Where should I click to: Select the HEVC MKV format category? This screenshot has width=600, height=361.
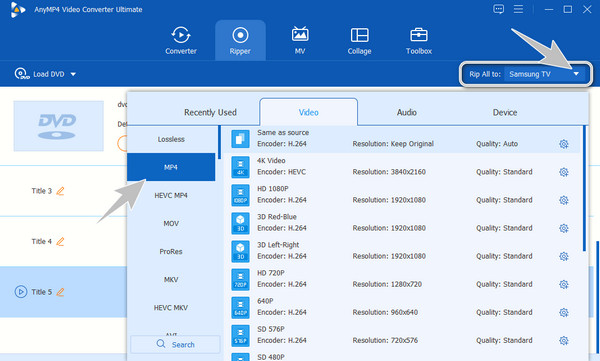coord(171,307)
